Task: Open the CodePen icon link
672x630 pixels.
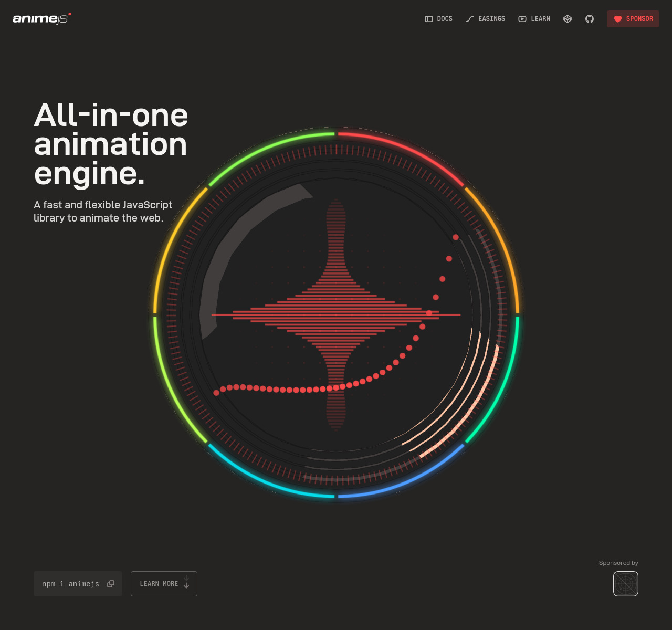Action: tap(568, 19)
